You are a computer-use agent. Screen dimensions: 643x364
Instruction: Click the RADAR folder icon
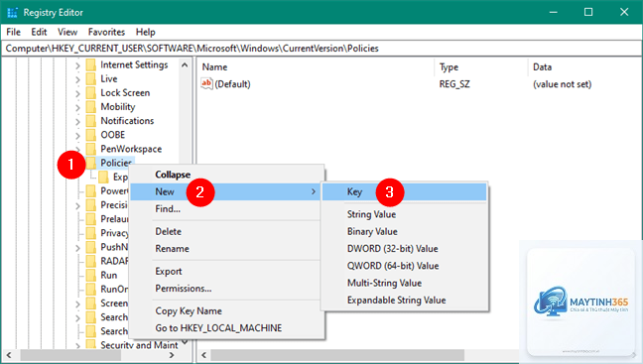[x=91, y=261]
